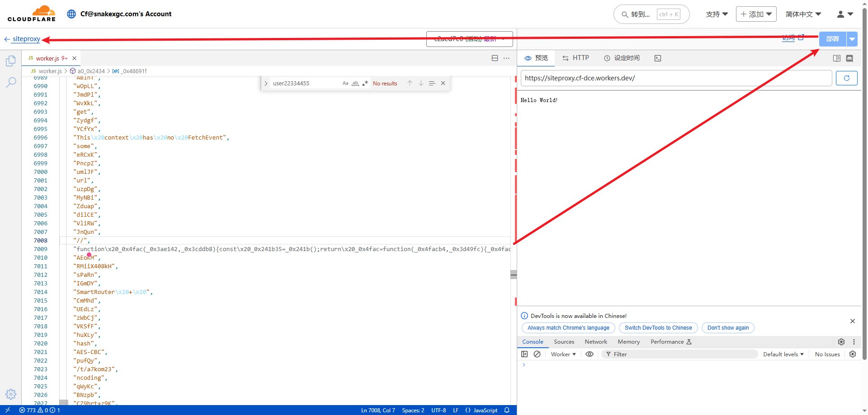Open the 转到 quick search box
Viewport: 868px width, 415px height.
pyautogui.click(x=651, y=14)
